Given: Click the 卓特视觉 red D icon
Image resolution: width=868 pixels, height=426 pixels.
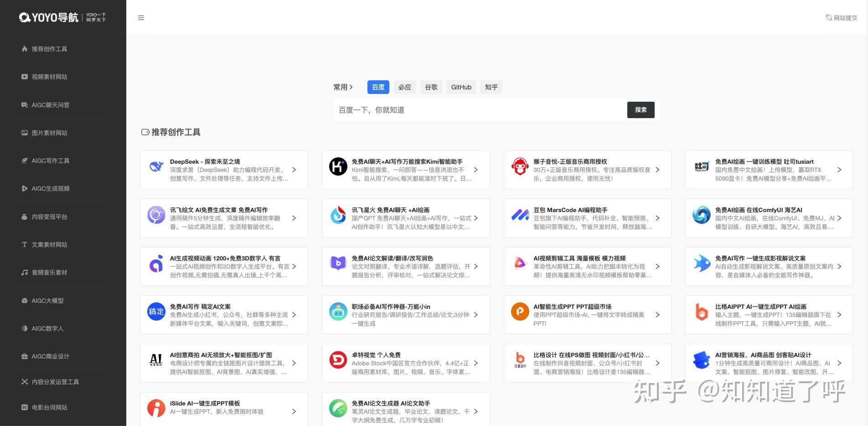Looking at the screenshot, I should [338, 360].
